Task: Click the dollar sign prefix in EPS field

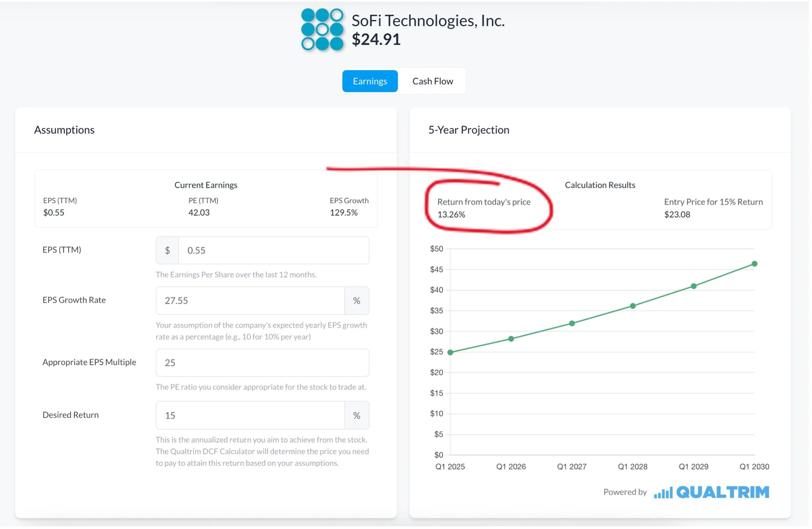Action: coord(167,251)
